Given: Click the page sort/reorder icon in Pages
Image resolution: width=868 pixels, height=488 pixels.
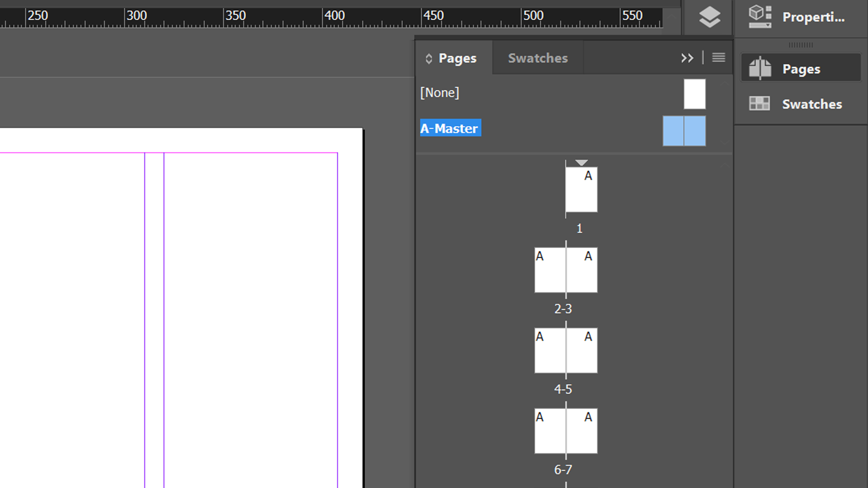Looking at the screenshot, I should point(429,58).
